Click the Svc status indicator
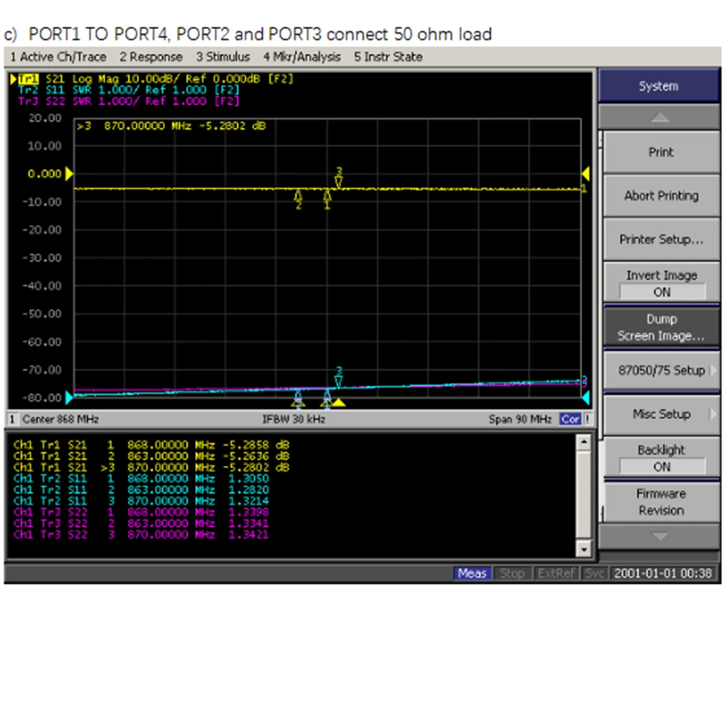728x728 pixels. 594,574
